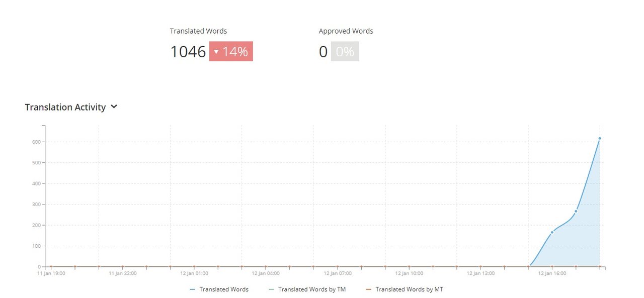Click the 1046 translated words count
This screenshot has width=644, height=298.
(188, 51)
